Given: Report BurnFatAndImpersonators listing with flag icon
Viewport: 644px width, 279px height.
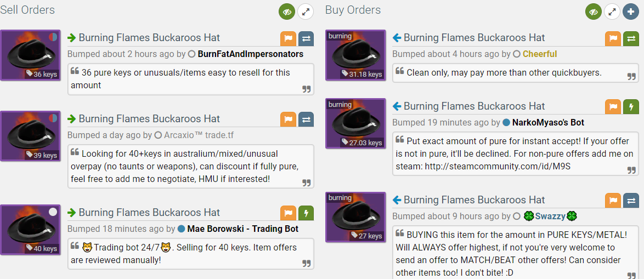Looking at the screenshot, I should 289,38.
